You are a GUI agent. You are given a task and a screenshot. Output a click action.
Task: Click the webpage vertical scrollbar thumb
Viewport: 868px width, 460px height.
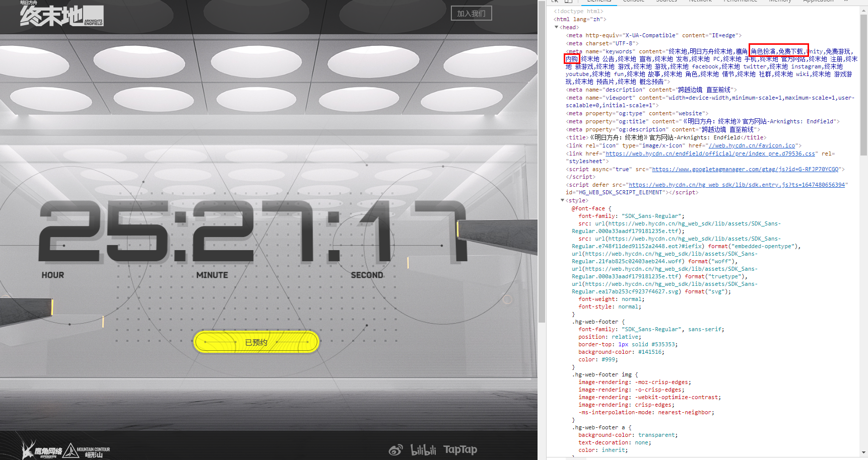tap(542, 161)
